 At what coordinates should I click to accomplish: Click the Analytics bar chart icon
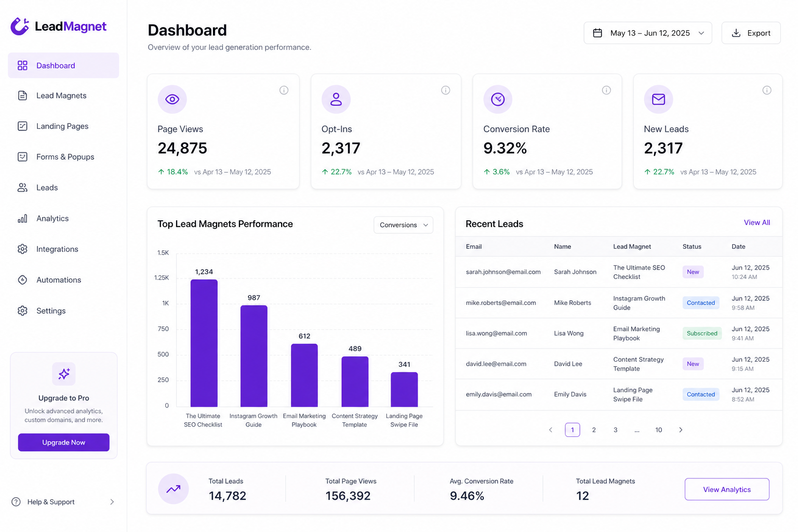22,218
